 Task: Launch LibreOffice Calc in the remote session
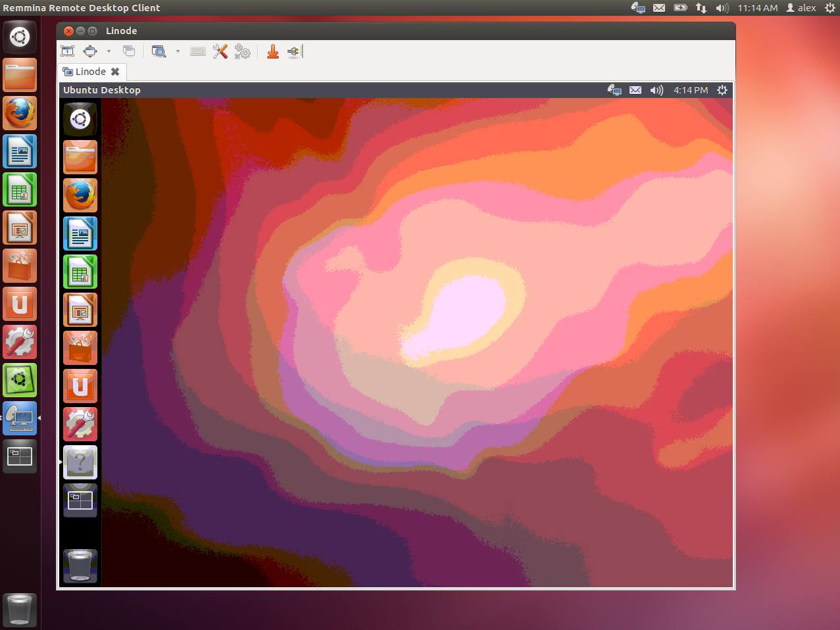coord(80,272)
